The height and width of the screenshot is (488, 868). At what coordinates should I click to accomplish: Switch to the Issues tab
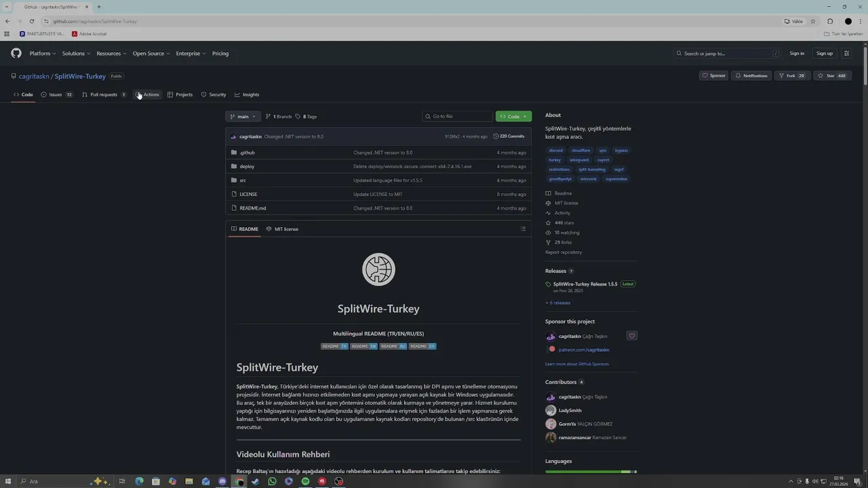[x=57, y=95]
